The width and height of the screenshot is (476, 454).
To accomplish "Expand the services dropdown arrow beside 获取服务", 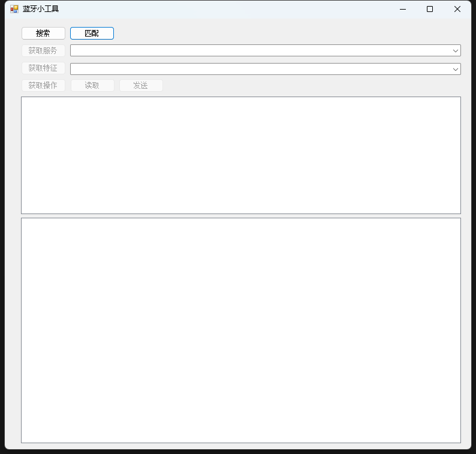I will [456, 51].
